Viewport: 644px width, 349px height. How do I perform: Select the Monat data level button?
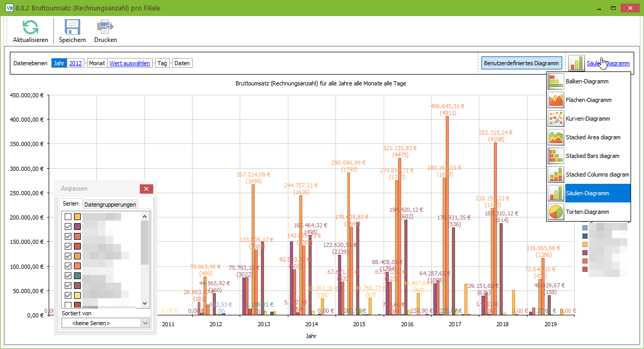pyautogui.click(x=97, y=63)
